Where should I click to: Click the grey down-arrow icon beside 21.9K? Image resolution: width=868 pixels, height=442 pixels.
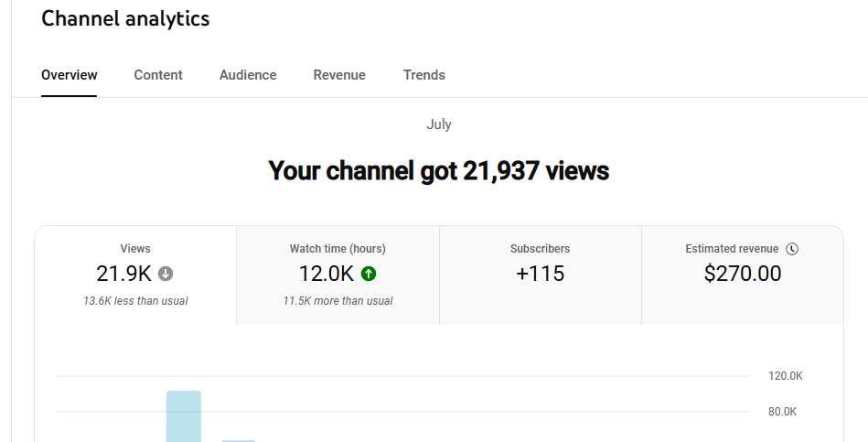(166, 274)
